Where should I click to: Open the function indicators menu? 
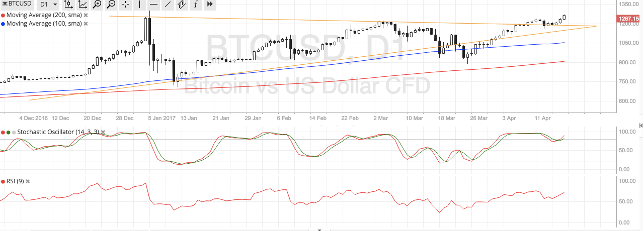tap(196, 4)
